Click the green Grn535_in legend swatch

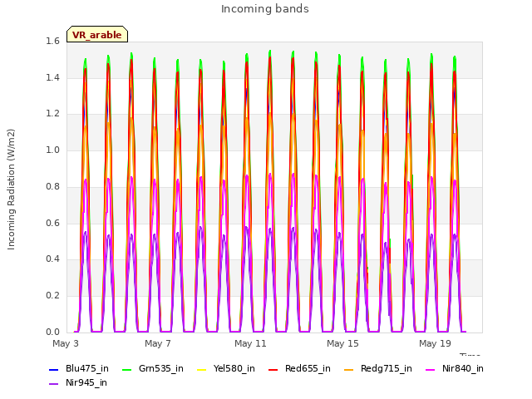[x=126, y=369]
